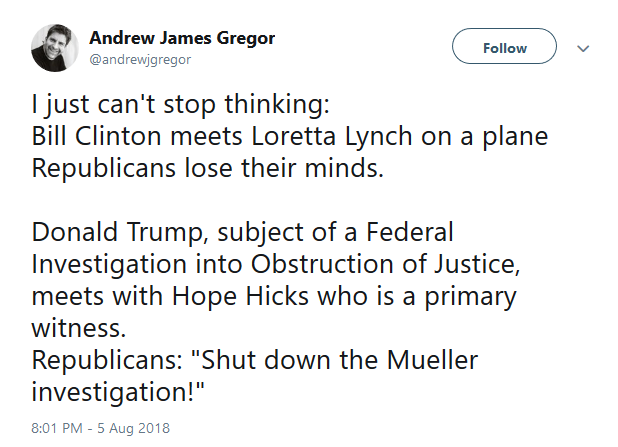Click the words 'Federal' at line end
The width and height of the screenshot is (618, 447).
coord(410,232)
